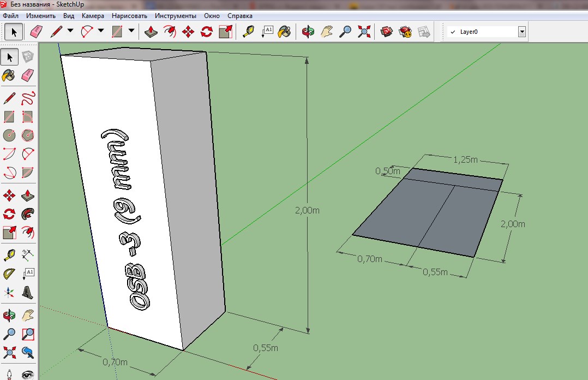Open the Файл menu
The image size is (588, 380).
(x=11, y=16)
